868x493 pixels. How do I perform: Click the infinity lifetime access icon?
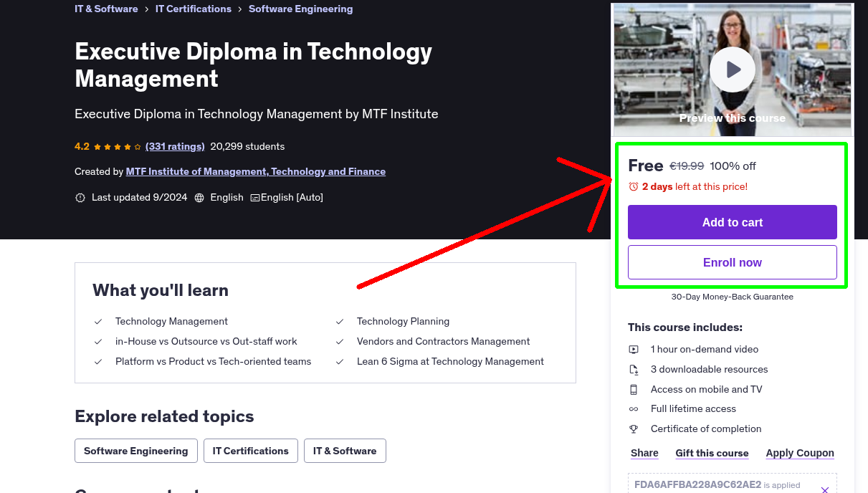(x=634, y=409)
